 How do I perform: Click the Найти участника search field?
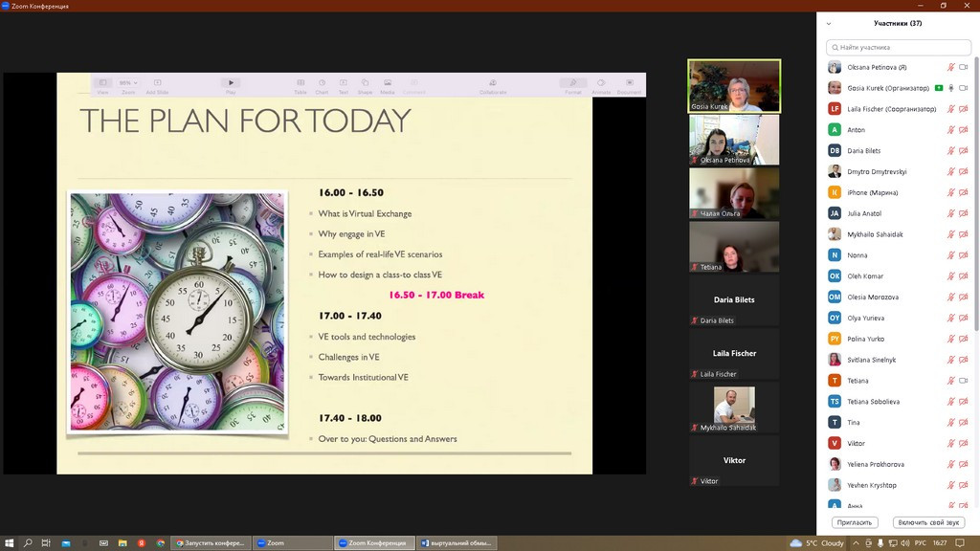point(899,47)
